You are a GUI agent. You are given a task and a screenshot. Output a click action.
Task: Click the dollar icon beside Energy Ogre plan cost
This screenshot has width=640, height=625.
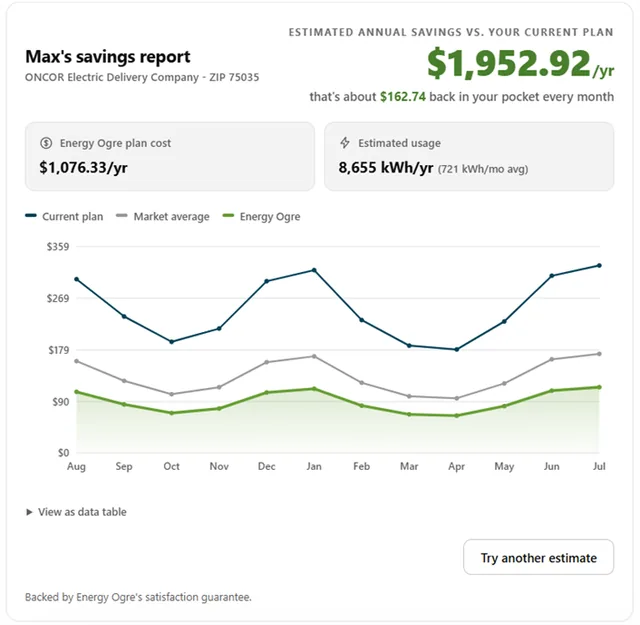coord(46,143)
